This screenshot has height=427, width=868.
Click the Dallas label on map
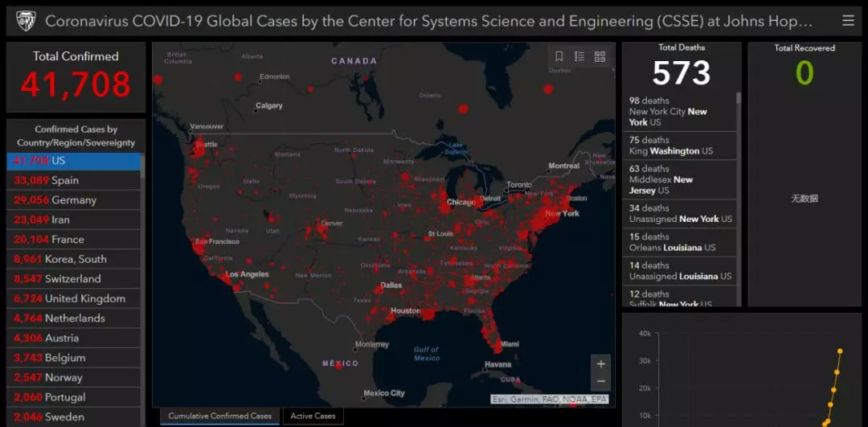click(391, 285)
